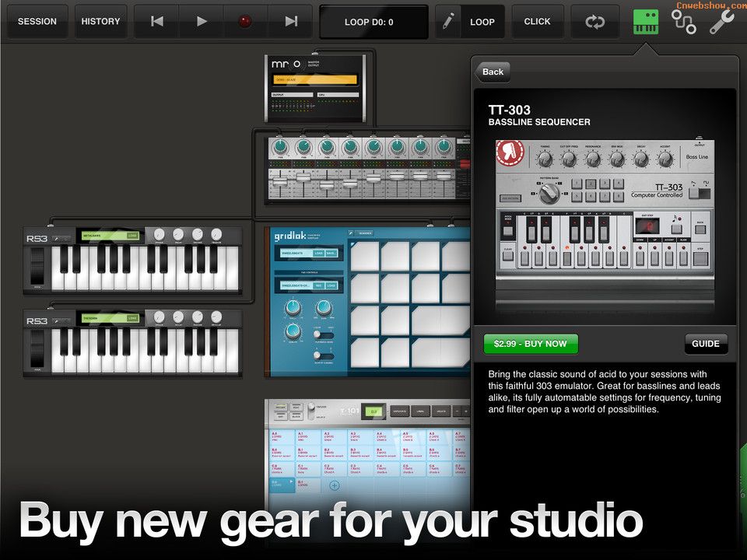The width and height of the screenshot is (747, 560).
Task: Load a kit in Gridlok top preset bar
Action: tap(318, 254)
